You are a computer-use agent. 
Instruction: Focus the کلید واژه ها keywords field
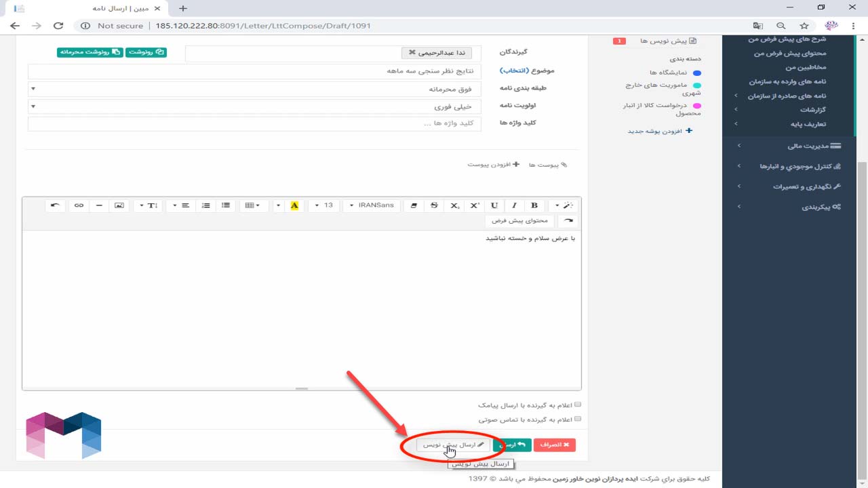point(254,123)
